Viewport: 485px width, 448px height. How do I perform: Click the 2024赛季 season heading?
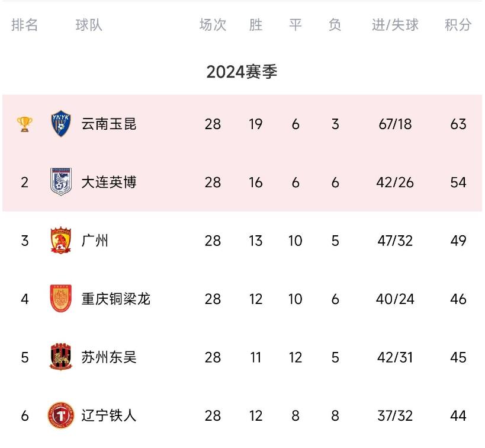242,72
